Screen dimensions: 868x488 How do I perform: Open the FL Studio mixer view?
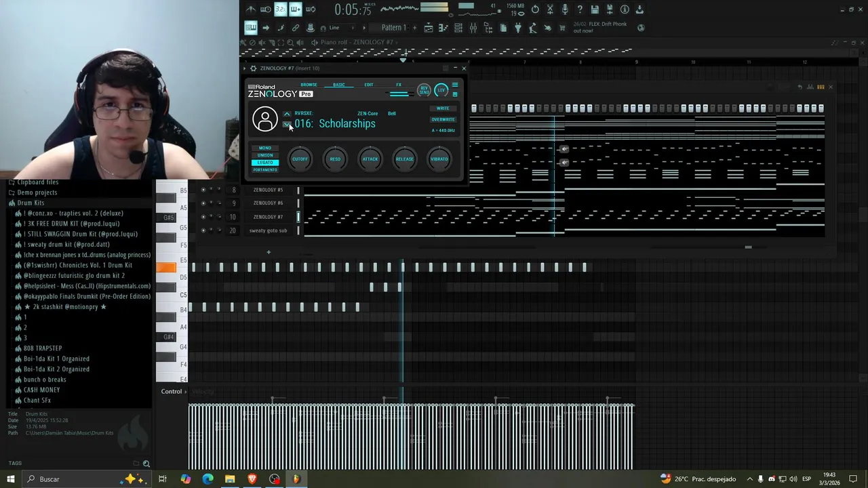point(473,28)
